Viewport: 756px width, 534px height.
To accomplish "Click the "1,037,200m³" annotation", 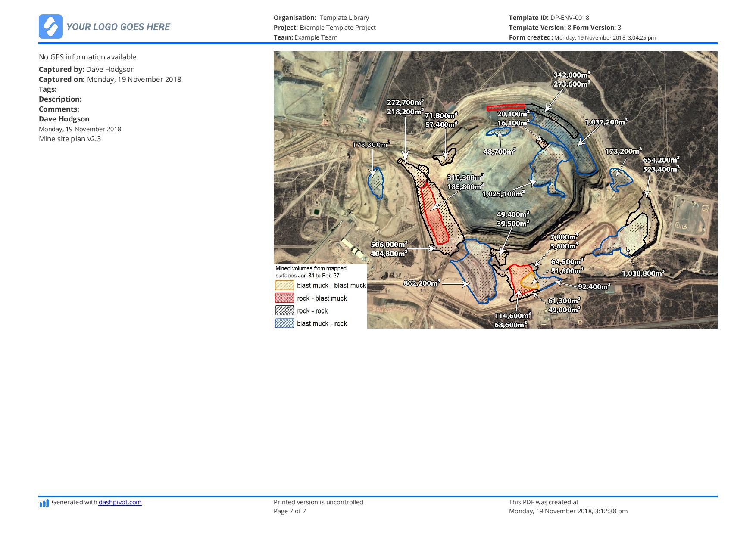I will [606, 122].
